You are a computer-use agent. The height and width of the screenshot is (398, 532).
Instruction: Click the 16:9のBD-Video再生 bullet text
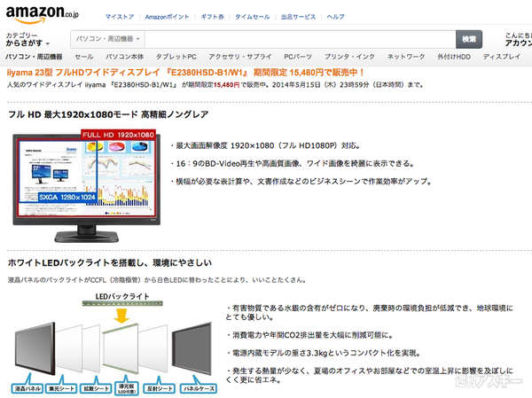(x=293, y=163)
